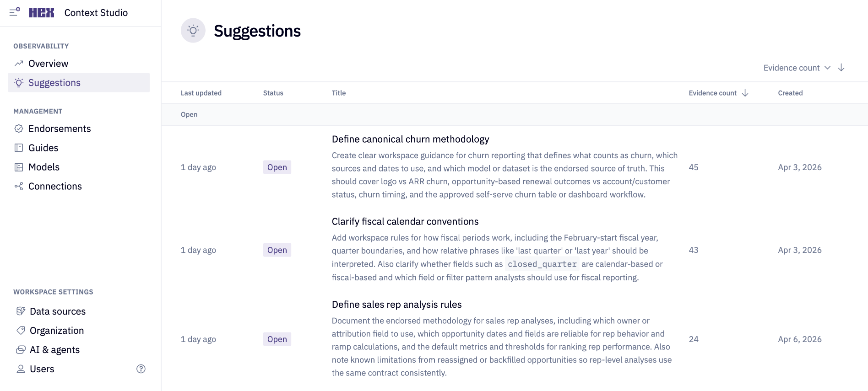Select the Overview trend-line icon
Screen dimensions: 868x391
tap(19, 63)
